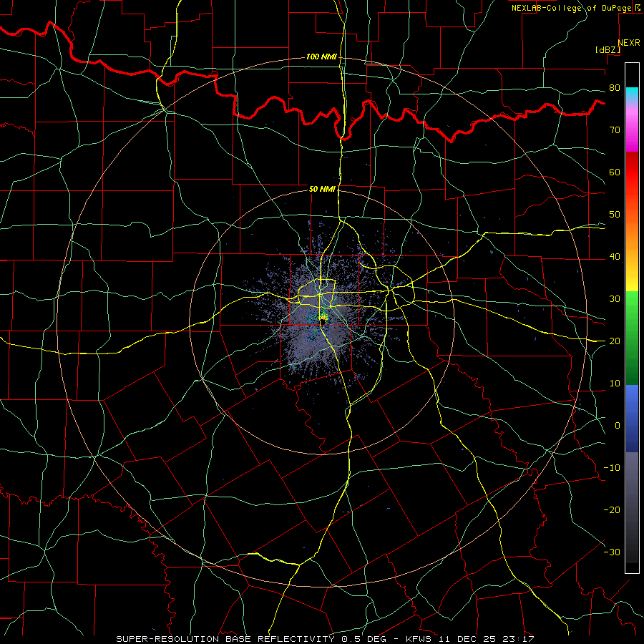Click the 40 value on dBZ scale
The image size is (644, 644).
(x=615, y=257)
